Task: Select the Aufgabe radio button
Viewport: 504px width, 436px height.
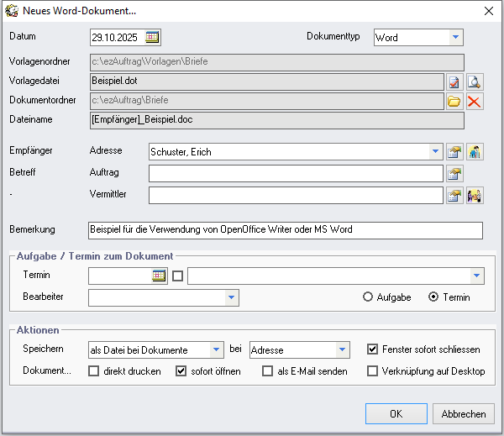Action: click(x=368, y=297)
